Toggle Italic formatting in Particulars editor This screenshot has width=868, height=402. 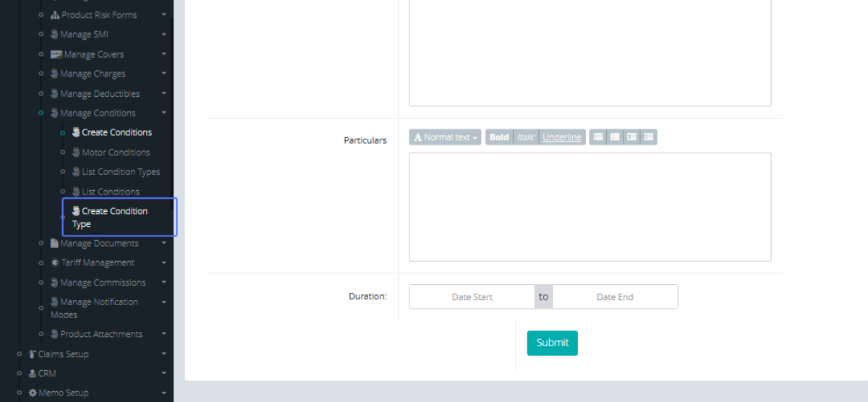tap(526, 137)
